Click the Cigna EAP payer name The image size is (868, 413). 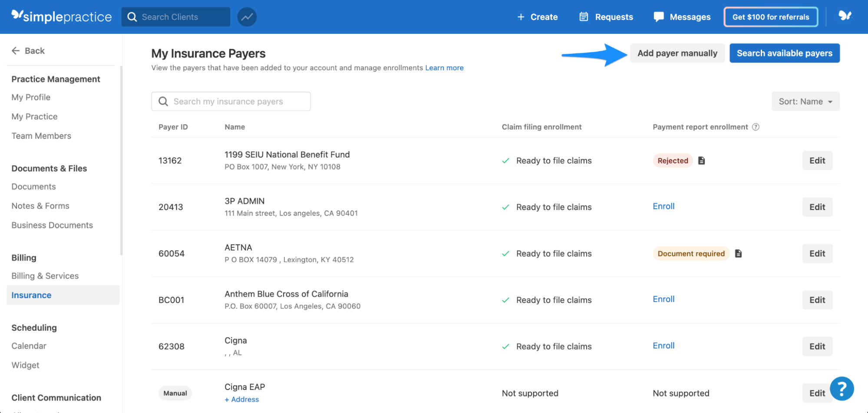pyautogui.click(x=244, y=387)
